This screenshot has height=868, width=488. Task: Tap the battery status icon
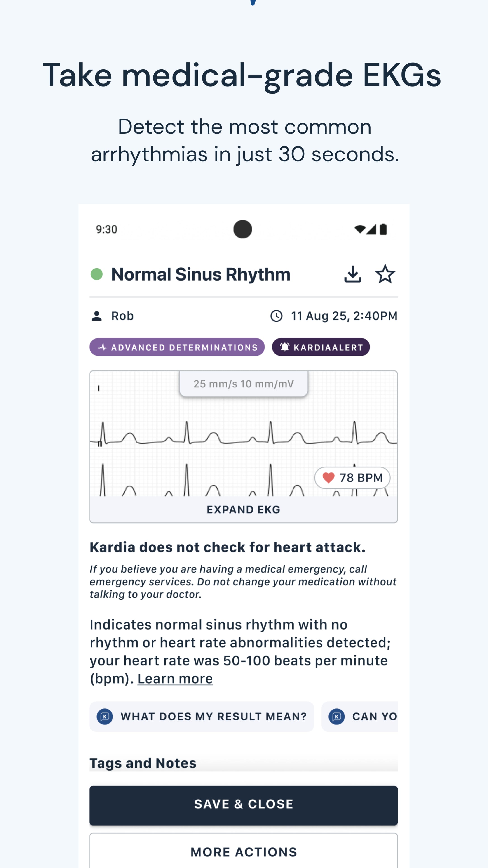(383, 229)
